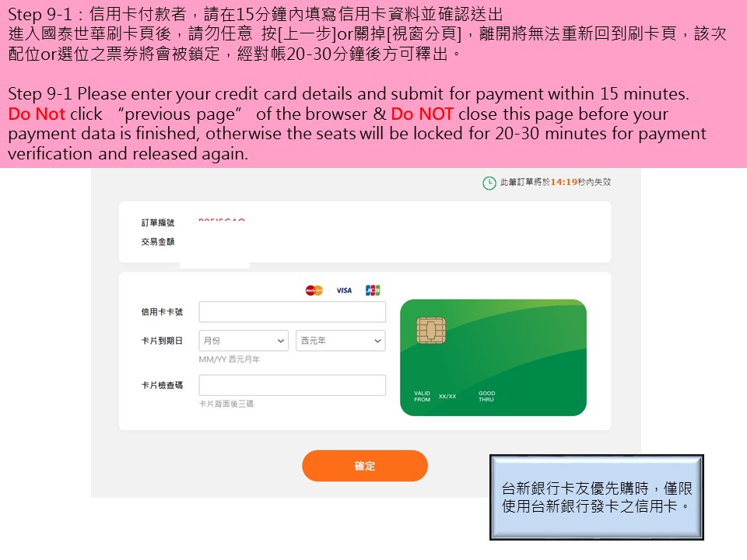Click the blue 台新銀行 notice box
747x560 pixels.
(597, 497)
